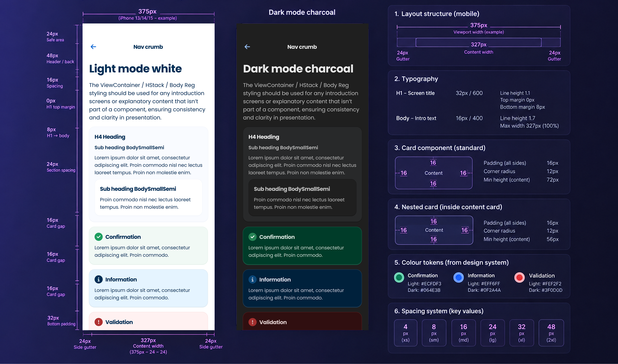Click 'Nav crumb' in the light mode header

point(148,47)
